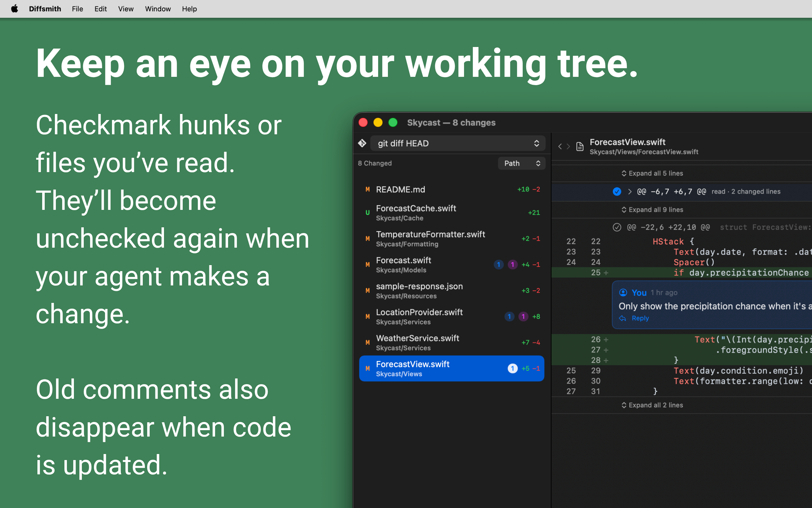
Task: Click purple comment badge on LocationProvider.swift
Action: pos(523,317)
